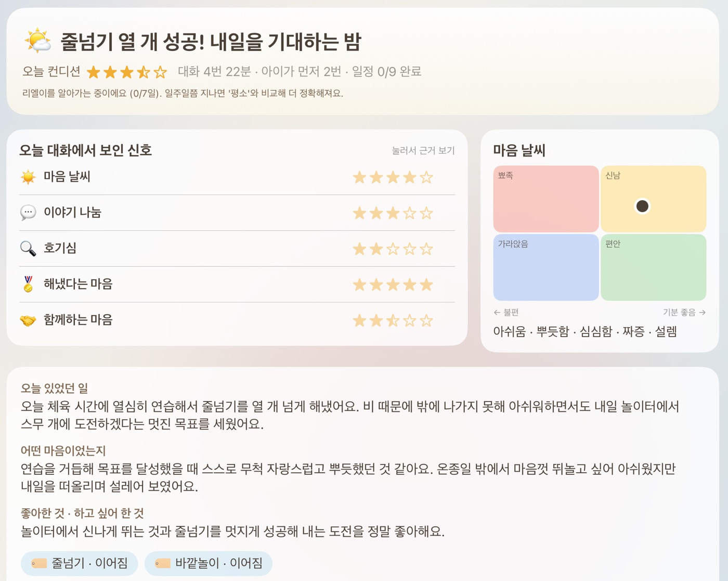Viewport: 728px width, 581px height.
Task: Click the 어떤 마음이었는지 section heading
Action: point(63,451)
